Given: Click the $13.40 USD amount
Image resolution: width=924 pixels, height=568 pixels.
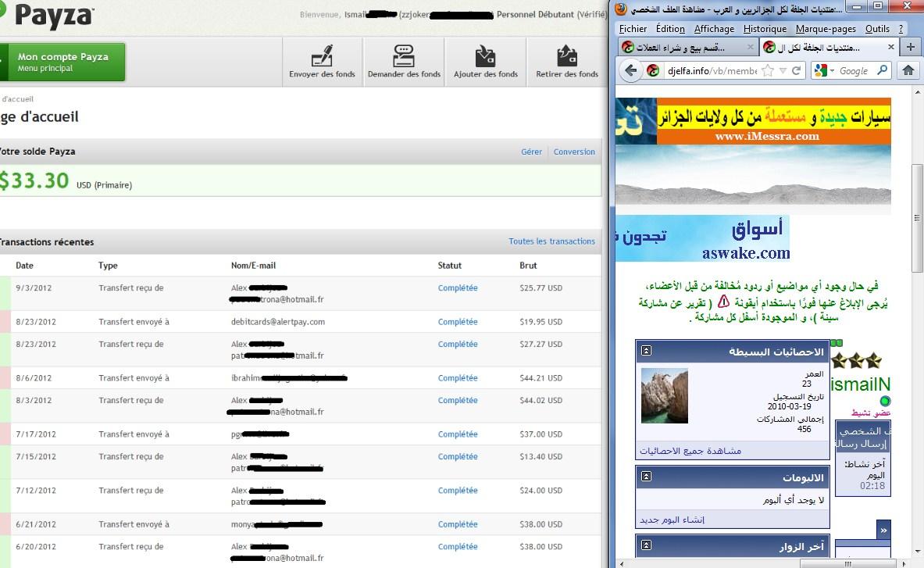Looking at the screenshot, I should (x=540, y=456).
